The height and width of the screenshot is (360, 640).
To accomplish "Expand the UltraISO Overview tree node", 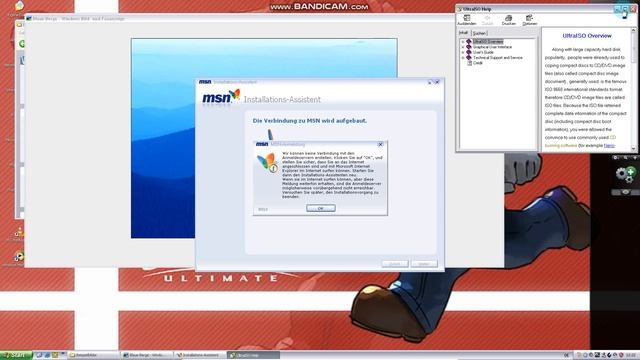I will click(463, 42).
